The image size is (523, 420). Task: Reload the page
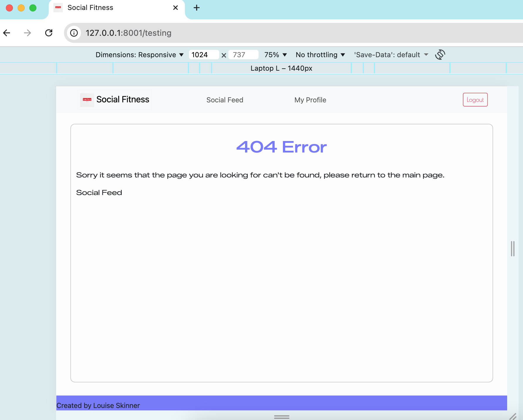pyautogui.click(x=49, y=33)
